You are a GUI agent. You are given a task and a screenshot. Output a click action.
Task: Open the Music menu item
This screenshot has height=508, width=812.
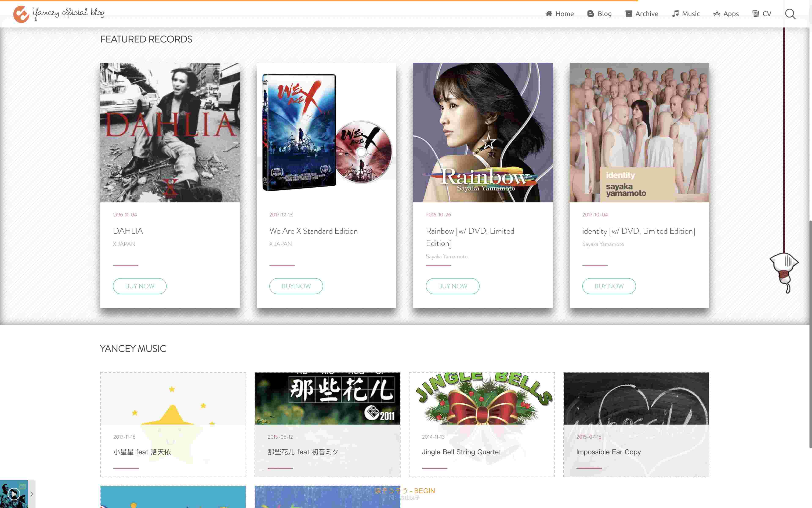(x=686, y=14)
